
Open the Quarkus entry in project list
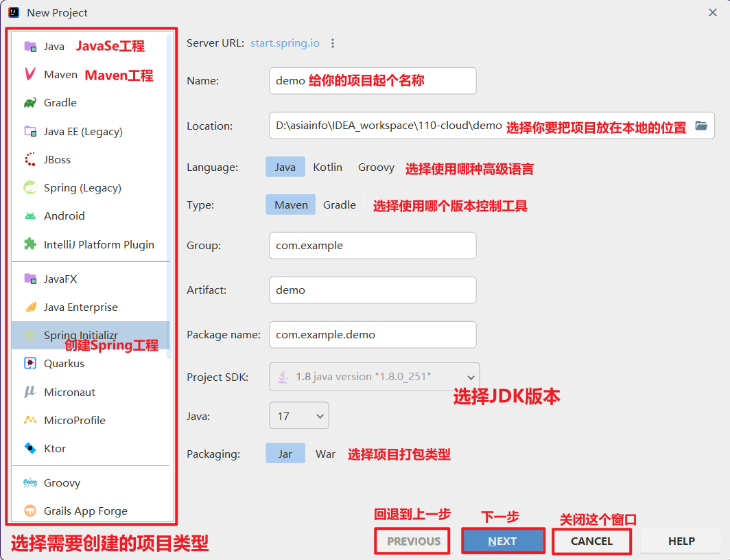pos(91,363)
